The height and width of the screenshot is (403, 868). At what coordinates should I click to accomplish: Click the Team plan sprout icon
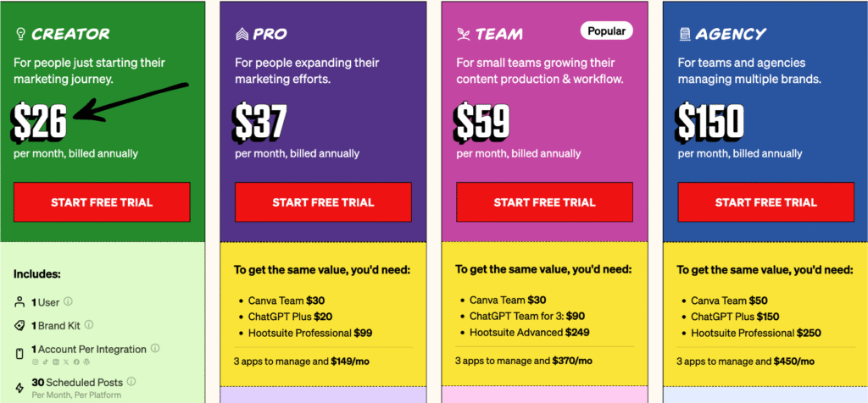pos(463,35)
